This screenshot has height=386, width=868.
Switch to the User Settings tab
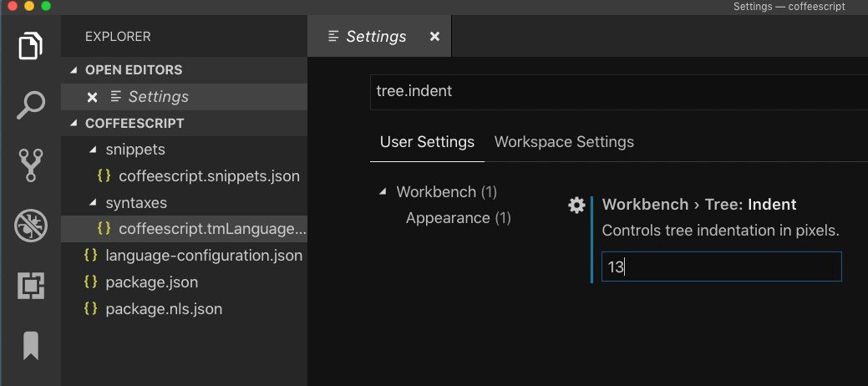point(427,142)
